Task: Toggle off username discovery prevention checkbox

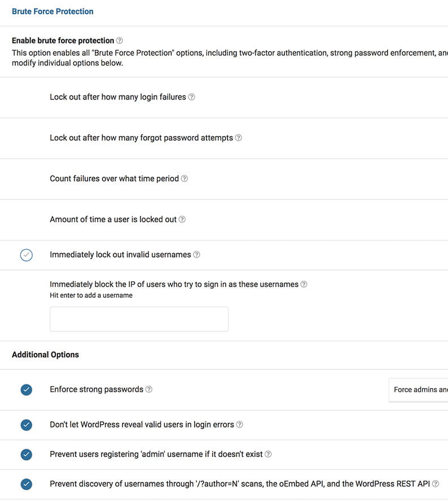Action: pos(26,483)
